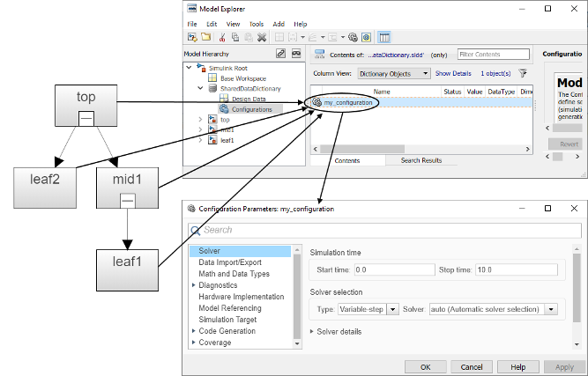Click the filter funnel icon
588x376 pixels.
523,73
